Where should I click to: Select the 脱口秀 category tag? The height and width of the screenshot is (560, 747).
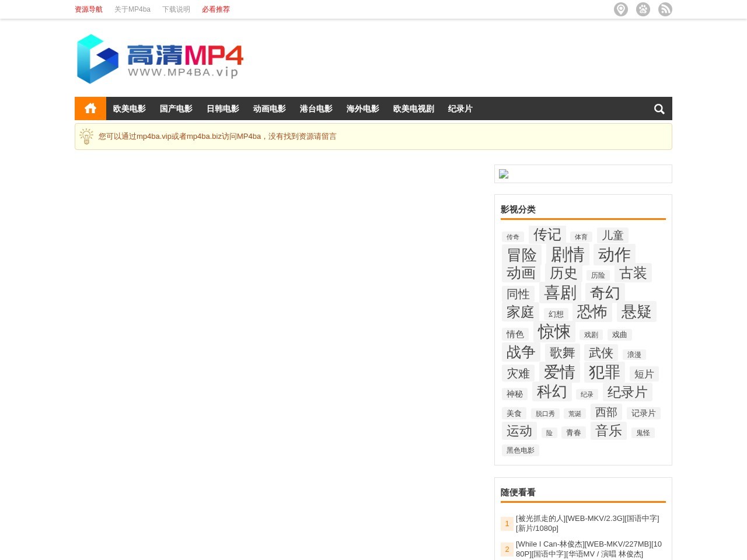tap(546, 414)
